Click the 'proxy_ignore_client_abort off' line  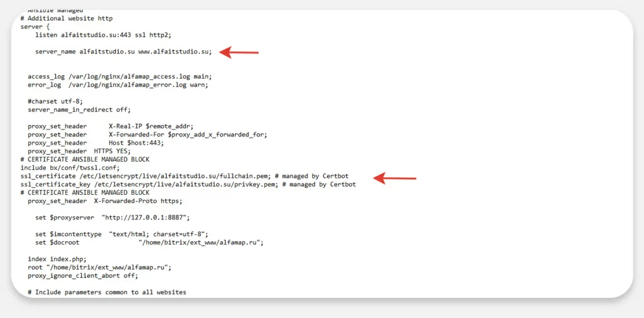click(x=82, y=275)
